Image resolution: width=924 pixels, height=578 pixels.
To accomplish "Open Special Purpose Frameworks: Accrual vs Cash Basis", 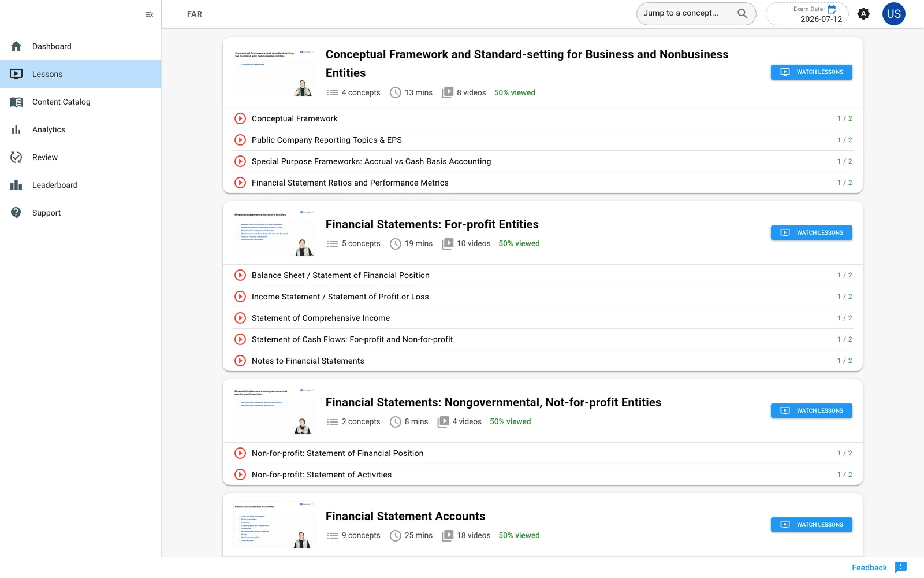I will [543, 161].
